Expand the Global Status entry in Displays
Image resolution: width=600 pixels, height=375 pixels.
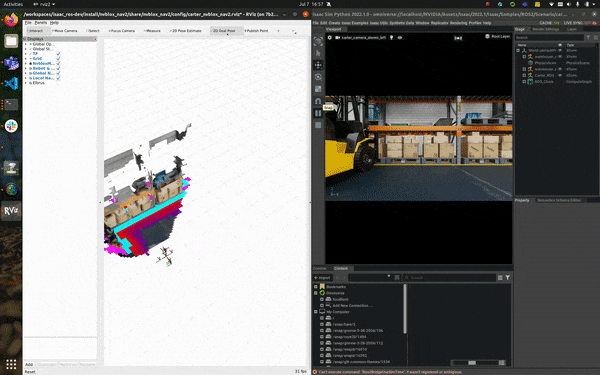(x=26, y=49)
